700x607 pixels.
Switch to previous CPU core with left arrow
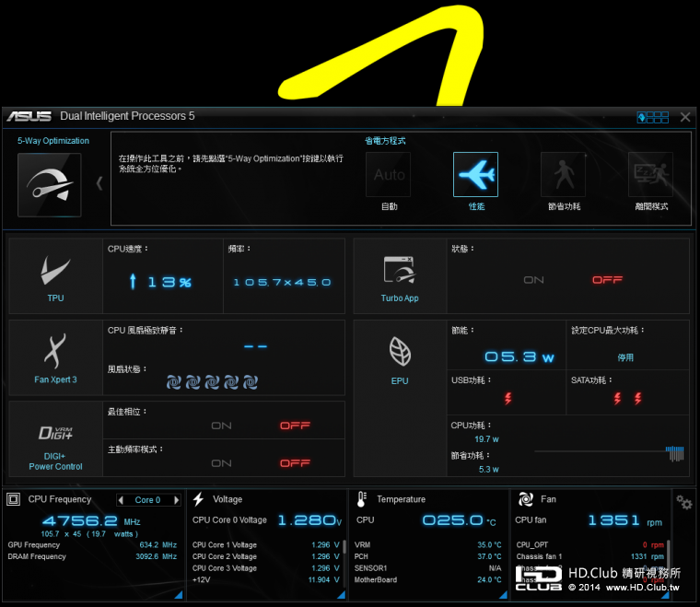click(125, 500)
